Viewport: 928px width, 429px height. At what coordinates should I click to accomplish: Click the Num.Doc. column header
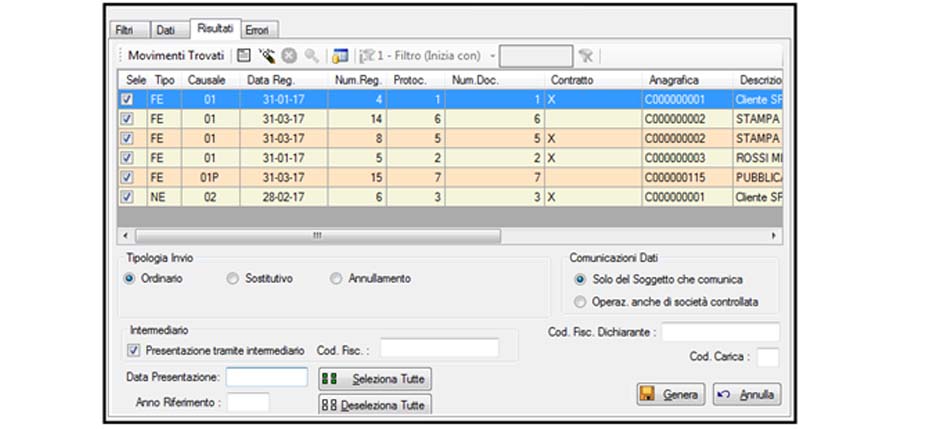[x=495, y=80]
